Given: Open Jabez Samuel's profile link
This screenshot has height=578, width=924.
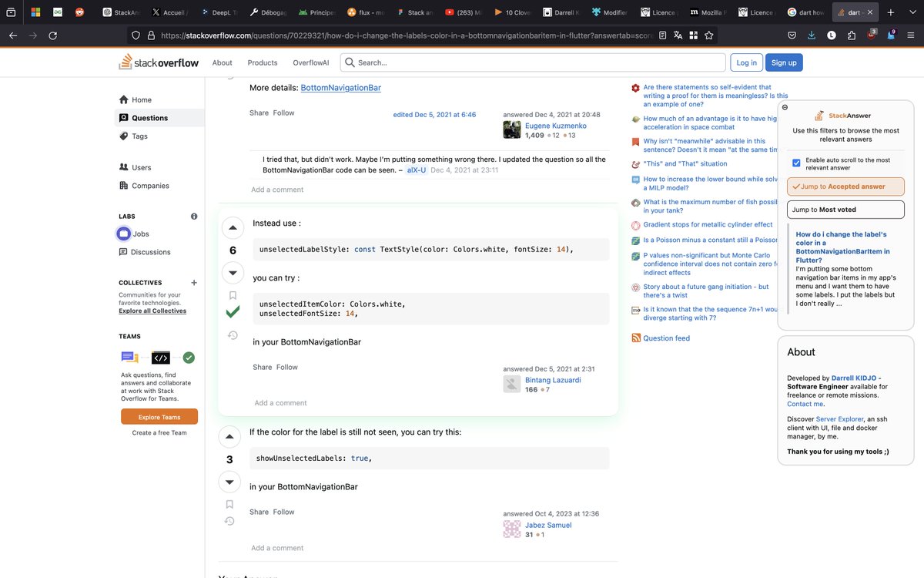Looking at the screenshot, I should 548,525.
